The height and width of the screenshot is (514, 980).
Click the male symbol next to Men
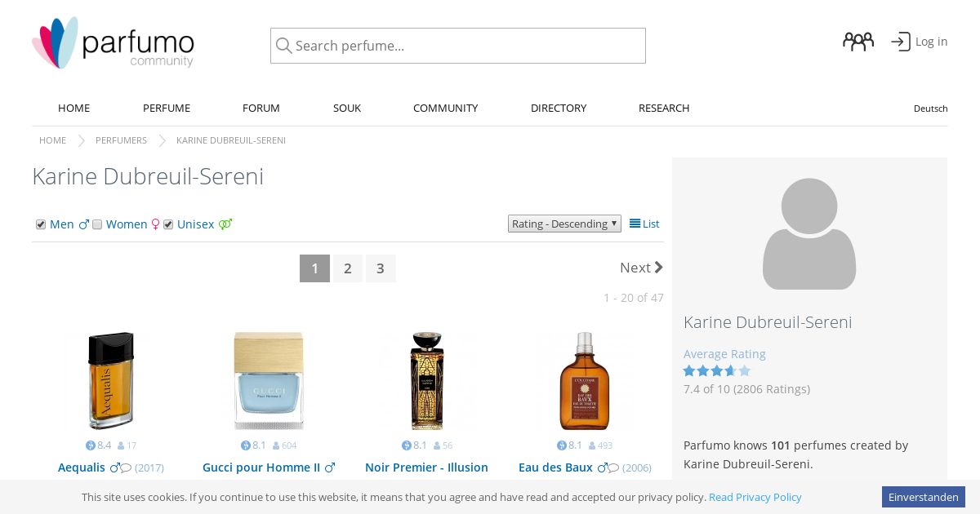pyautogui.click(x=83, y=224)
